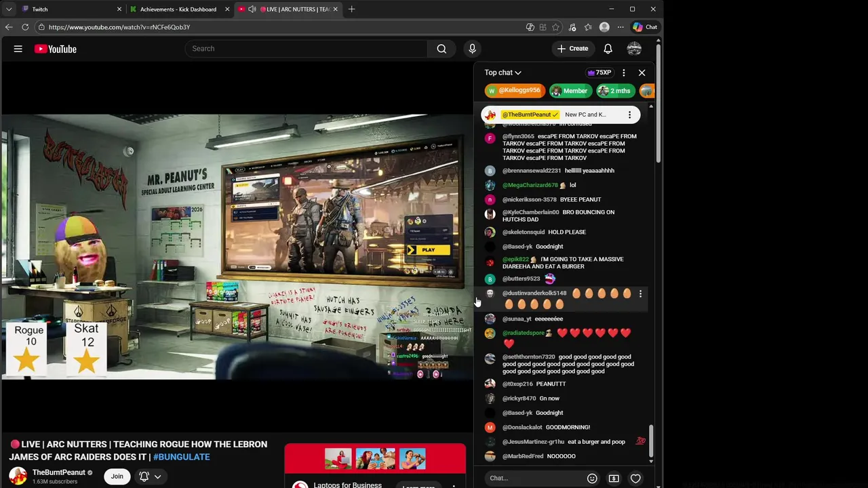The width and height of the screenshot is (868, 488).
Task: Click MegaCharizard678's chat username
Action: 530,185
